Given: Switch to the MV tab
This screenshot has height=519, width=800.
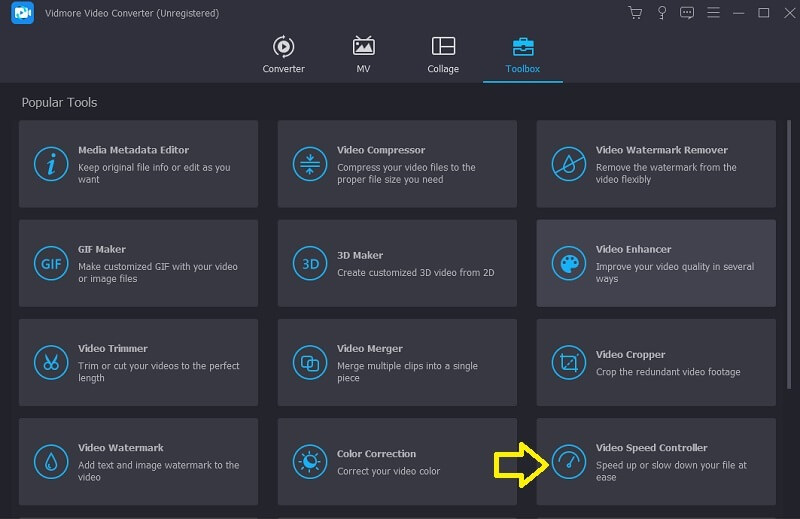Looking at the screenshot, I should [x=364, y=55].
